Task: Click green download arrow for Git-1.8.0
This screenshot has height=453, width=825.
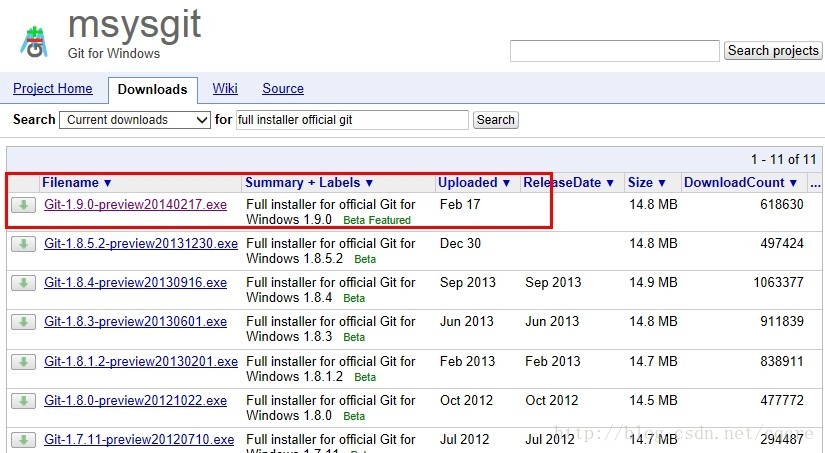Action: pyautogui.click(x=24, y=400)
